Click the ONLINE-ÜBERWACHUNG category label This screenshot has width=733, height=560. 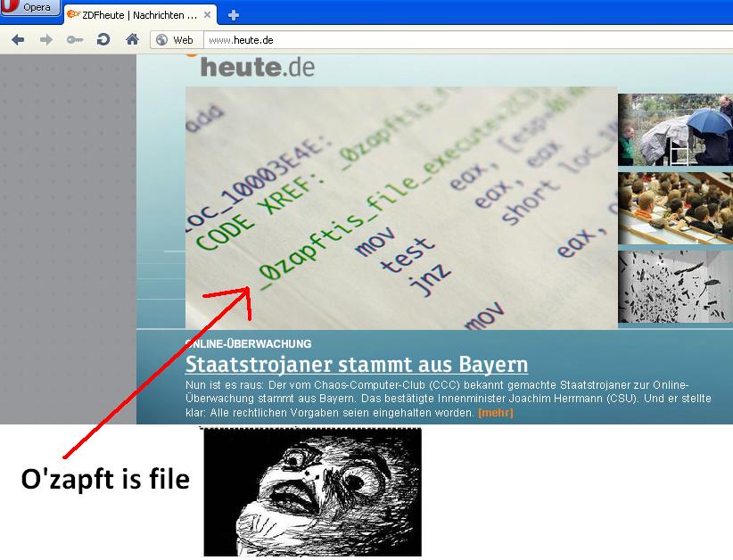pos(248,343)
